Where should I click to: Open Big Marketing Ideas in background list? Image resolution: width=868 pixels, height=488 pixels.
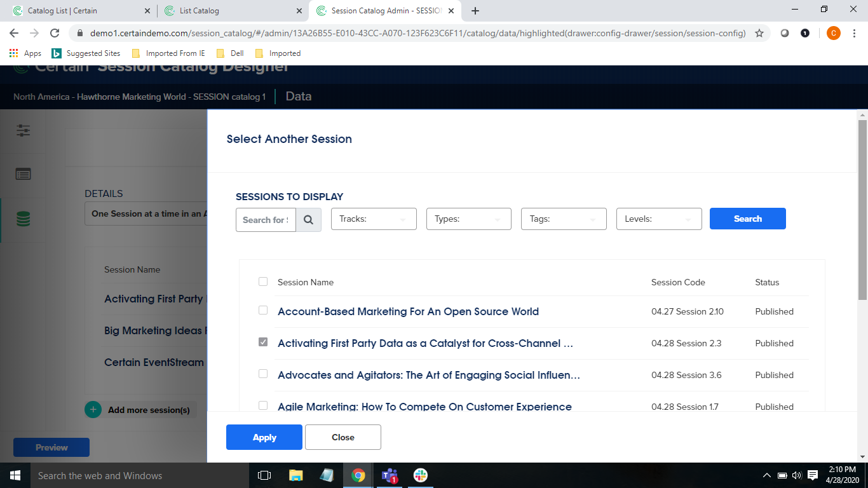point(155,330)
